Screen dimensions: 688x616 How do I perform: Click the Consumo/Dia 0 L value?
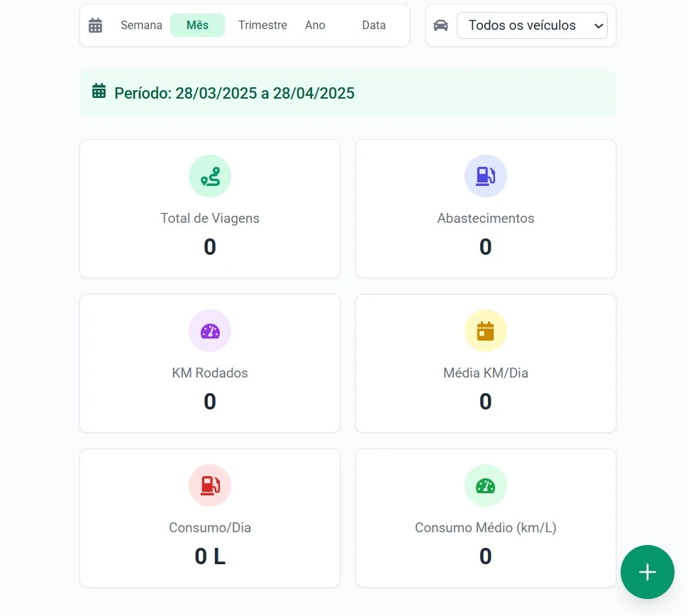coord(210,556)
